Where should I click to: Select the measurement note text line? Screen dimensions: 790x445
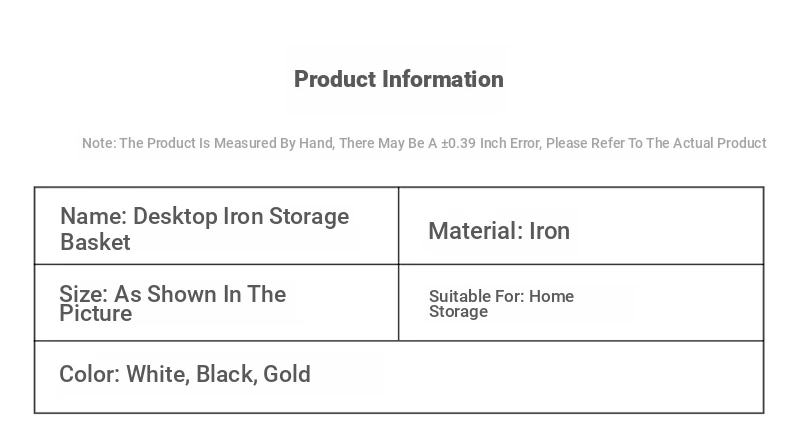424,143
